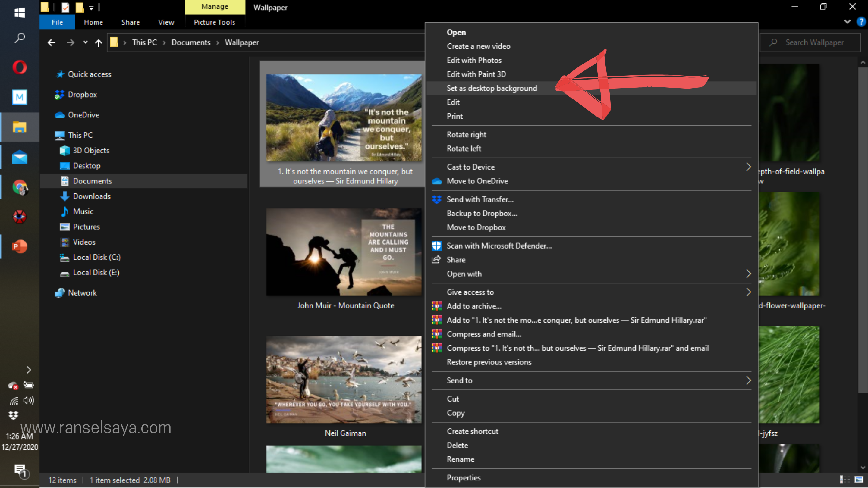Select the John Muir Mountain Quote thumbnail
This screenshot has height=488, width=868.
344,252
